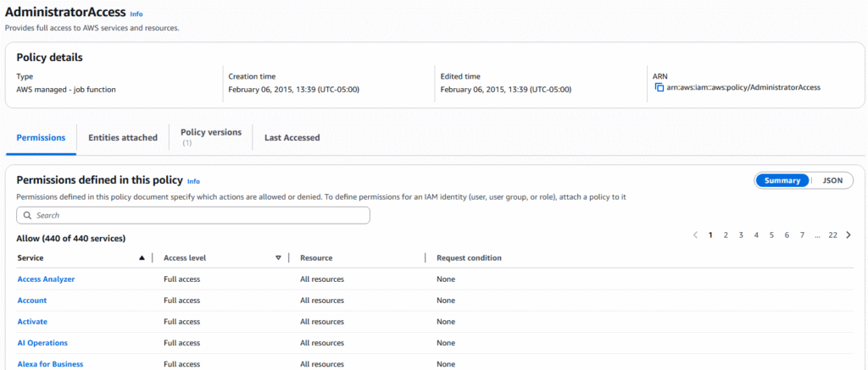Image resolution: width=868 pixels, height=370 pixels.
Task: Open the Entities attached tab
Action: click(123, 138)
